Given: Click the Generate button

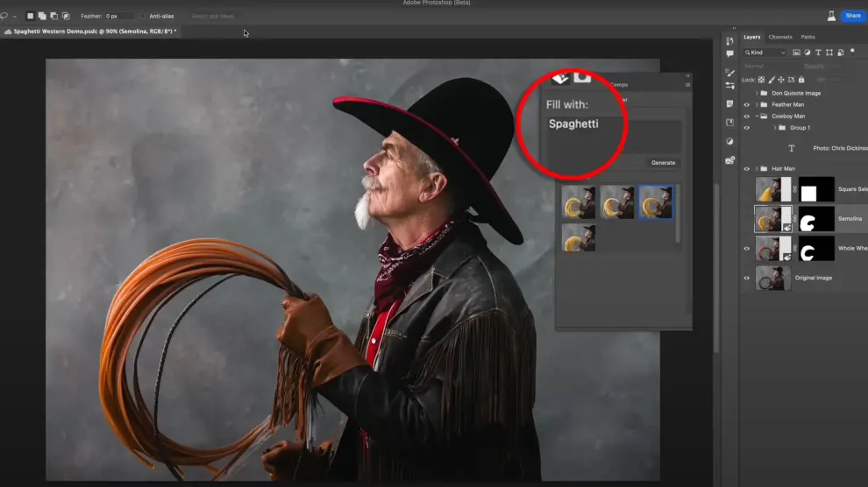Looking at the screenshot, I should tap(663, 163).
